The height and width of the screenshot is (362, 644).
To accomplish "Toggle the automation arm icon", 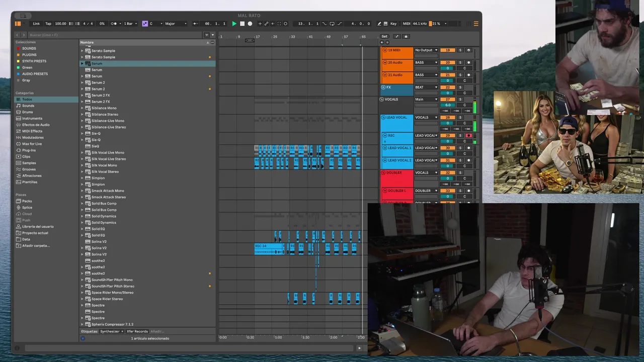I will 266,24.
